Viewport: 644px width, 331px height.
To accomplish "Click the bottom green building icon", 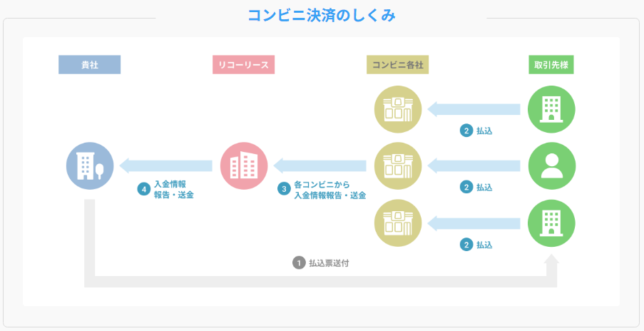I will point(551,223).
